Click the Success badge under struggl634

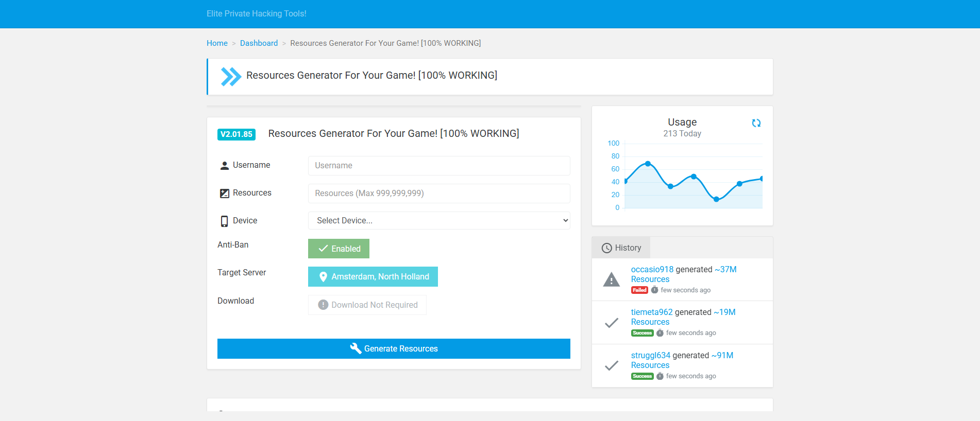[642, 376]
